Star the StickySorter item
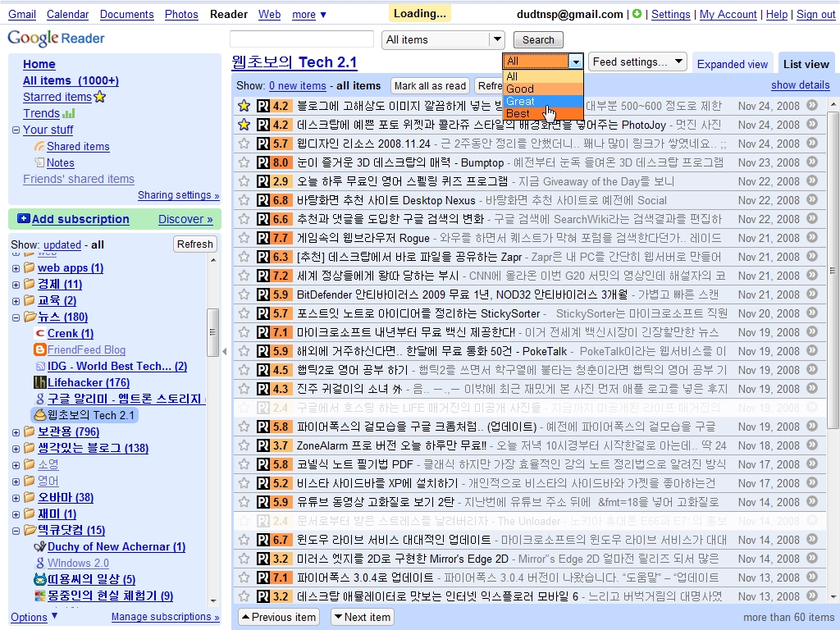Viewport: 840px width, 630px height. [x=244, y=313]
